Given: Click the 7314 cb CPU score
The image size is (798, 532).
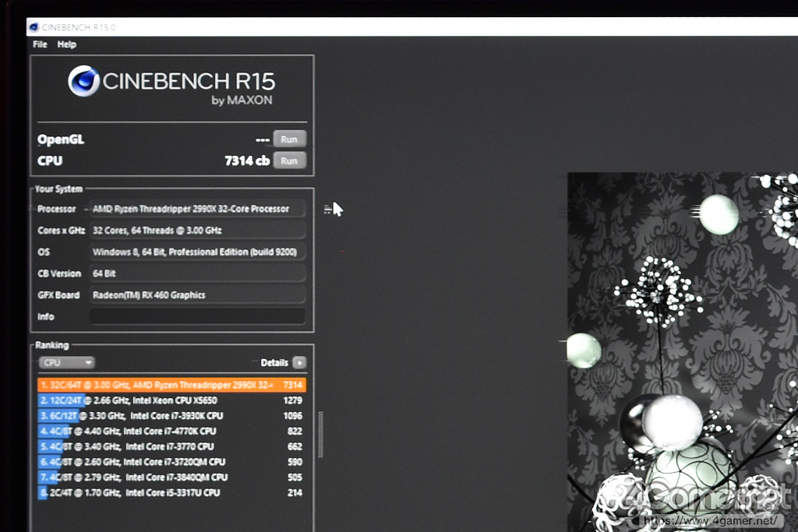Looking at the screenshot, I should click(x=247, y=160).
